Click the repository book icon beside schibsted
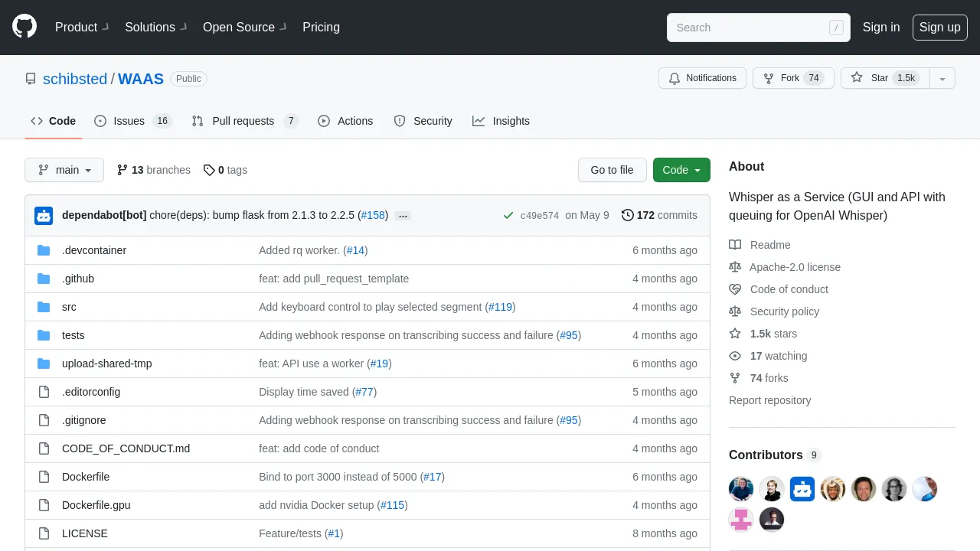Viewport: 980px width, 551px height. 31,79
